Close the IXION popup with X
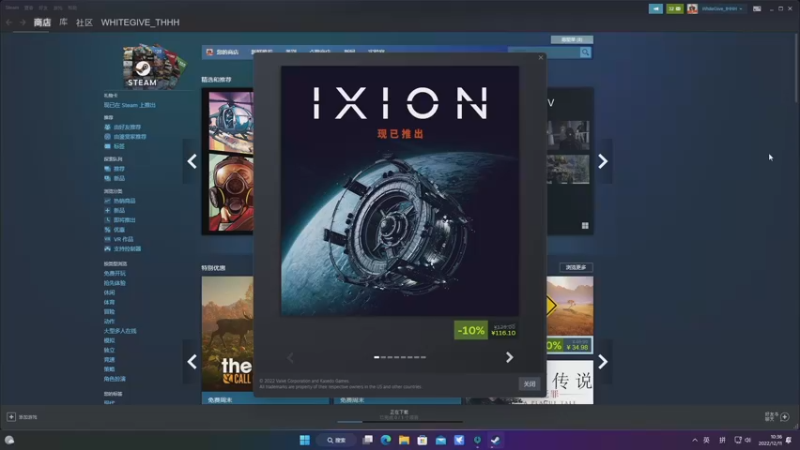 [541, 58]
